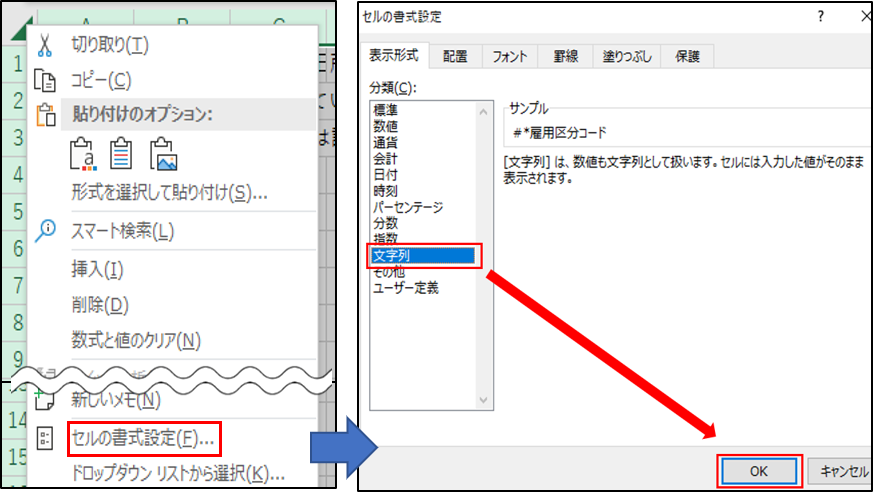
Task: Click the scissors Cut icon
Action: (x=45, y=46)
